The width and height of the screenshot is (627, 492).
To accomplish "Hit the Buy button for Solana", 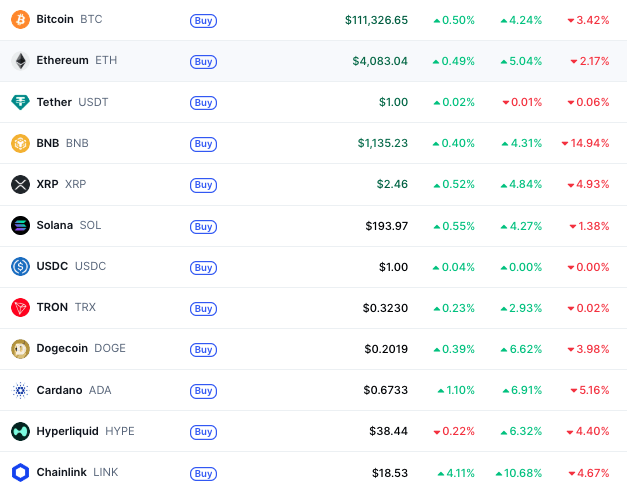I will point(203,226).
